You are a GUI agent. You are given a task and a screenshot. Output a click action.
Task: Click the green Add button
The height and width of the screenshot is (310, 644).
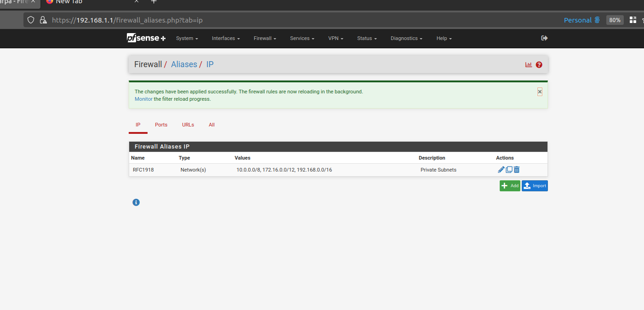pyautogui.click(x=510, y=186)
